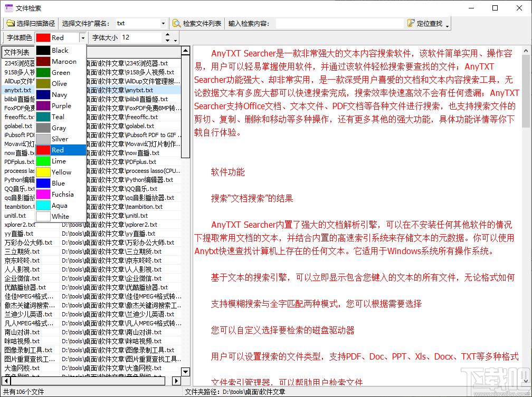The width and height of the screenshot is (532, 397).
Task: Click the font size field showing 12
Action: point(142,37)
